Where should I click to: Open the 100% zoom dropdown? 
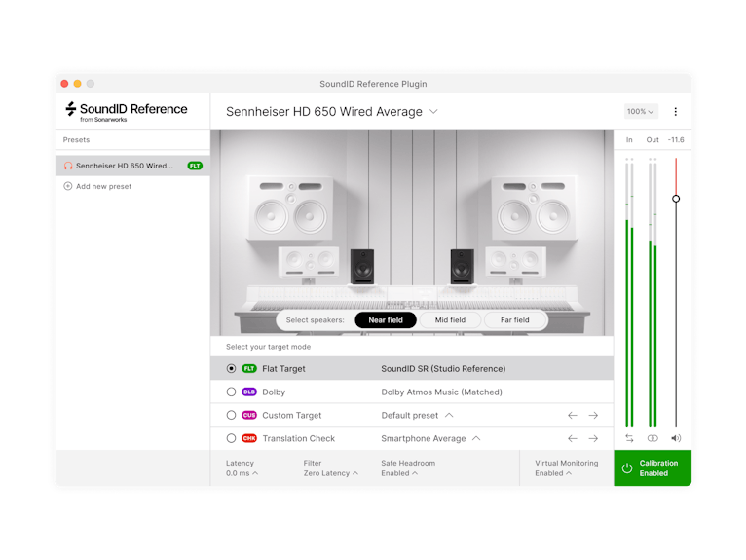click(641, 112)
